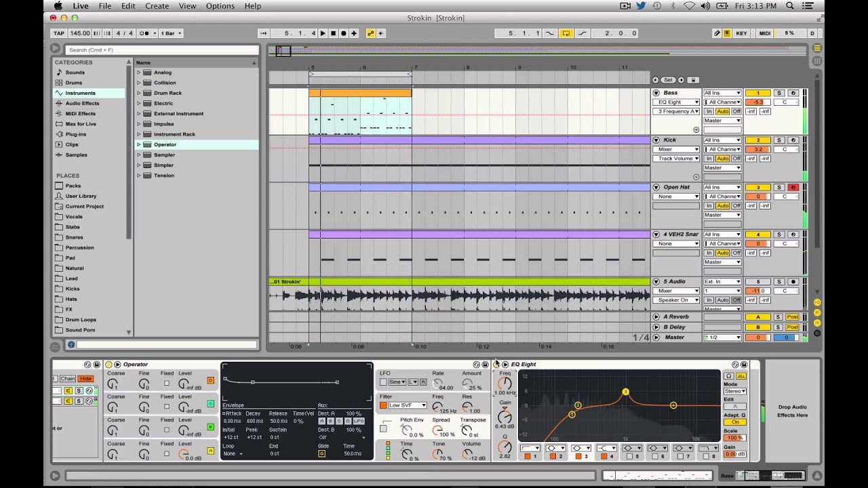This screenshot has width=868, height=488.
Task: Open the View menu
Action: 187,6
